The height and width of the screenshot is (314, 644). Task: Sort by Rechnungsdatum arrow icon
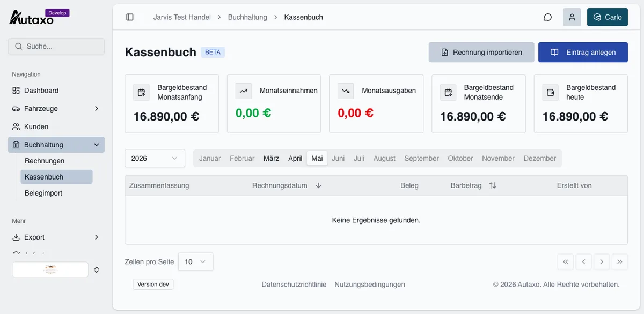[318, 185]
